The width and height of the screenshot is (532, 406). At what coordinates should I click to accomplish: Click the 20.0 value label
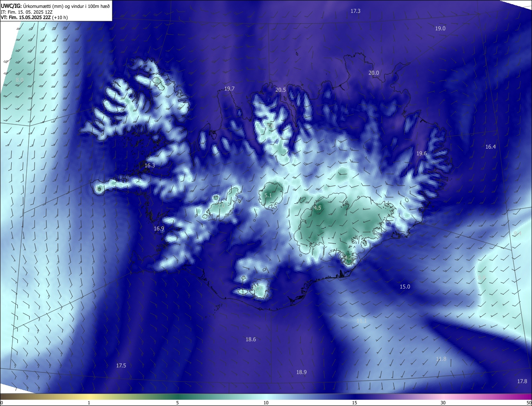(x=374, y=73)
